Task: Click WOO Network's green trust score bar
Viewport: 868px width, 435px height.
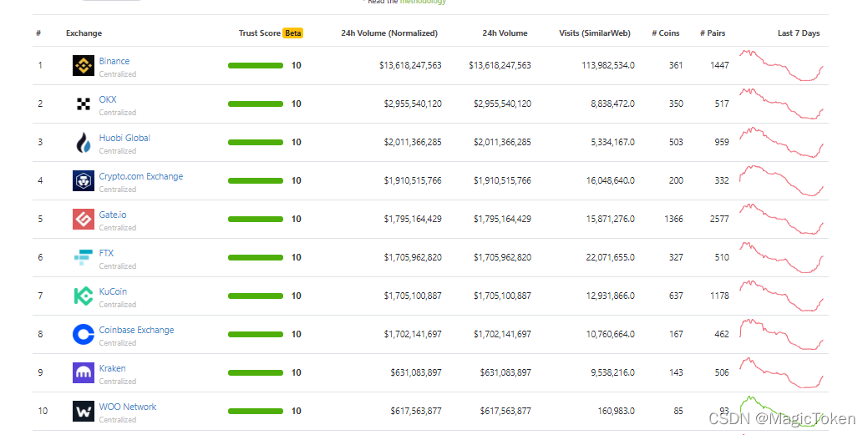Action: 255,411
